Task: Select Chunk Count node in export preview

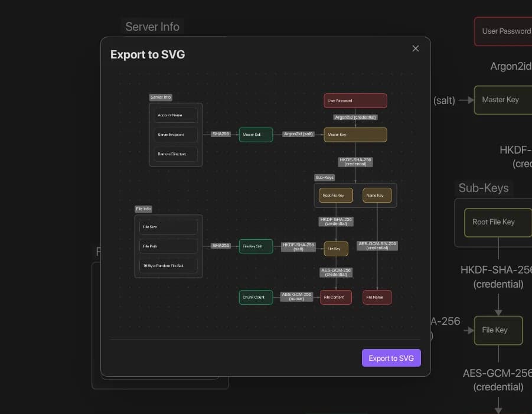Action: (x=256, y=297)
